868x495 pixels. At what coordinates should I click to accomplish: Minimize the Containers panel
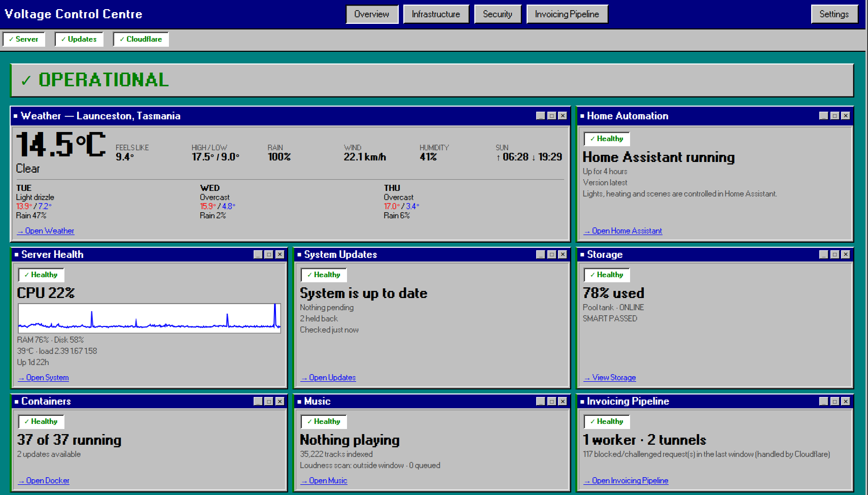(x=258, y=401)
